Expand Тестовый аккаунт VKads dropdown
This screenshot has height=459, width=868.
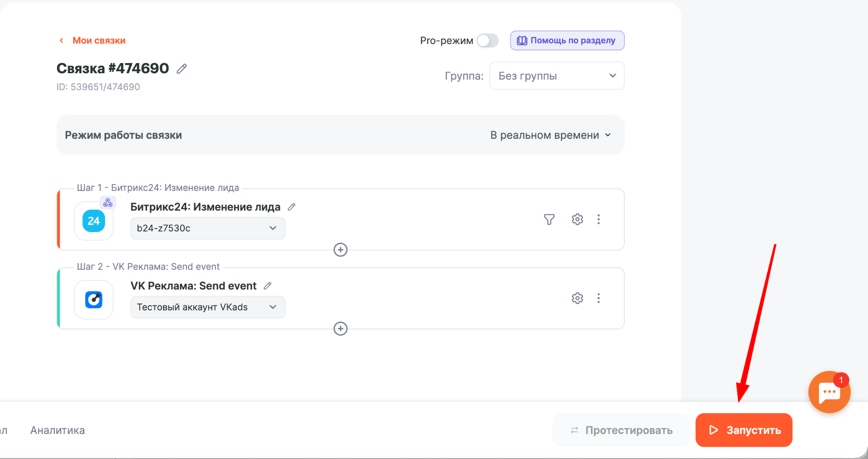click(208, 307)
